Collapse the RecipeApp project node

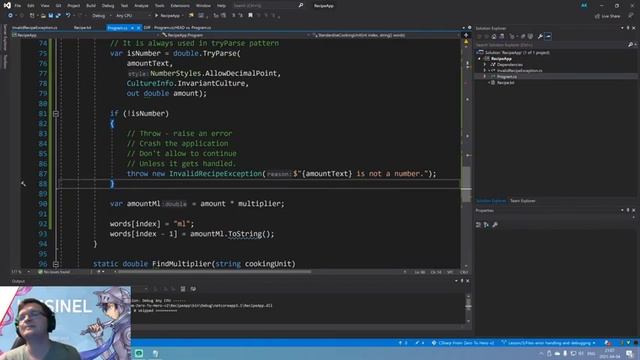[480, 58]
